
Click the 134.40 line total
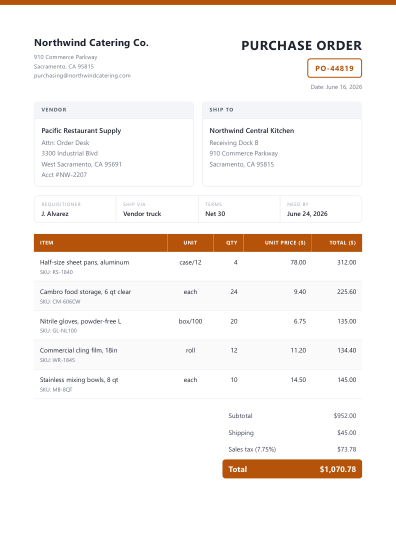[347, 350]
